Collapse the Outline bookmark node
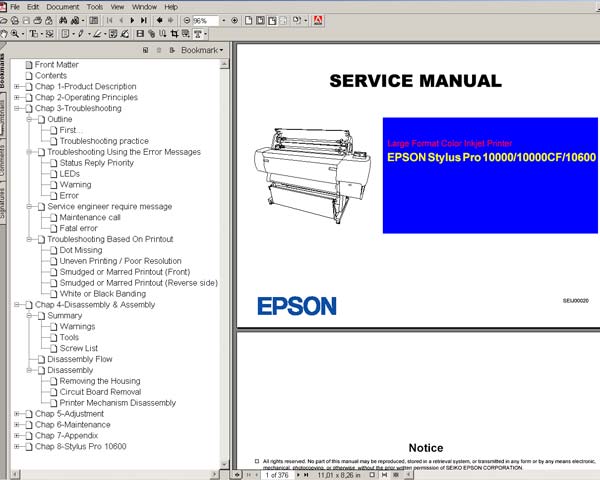The height and width of the screenshot is (480, 600). pyautogui.click(x=29, y=119)
